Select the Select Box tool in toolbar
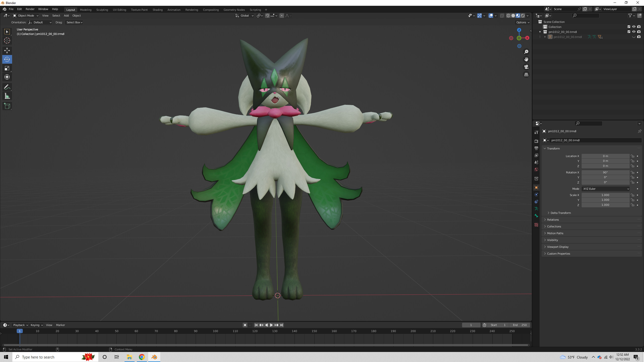Image resolution: width=644 pixels, height=362 pixels. (x=7, y=32)
